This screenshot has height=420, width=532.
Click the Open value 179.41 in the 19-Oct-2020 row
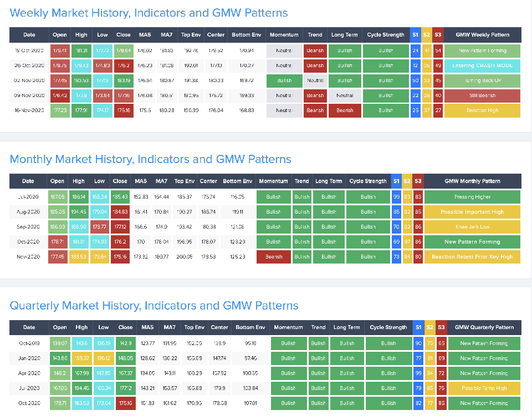[x=60, y=50]
